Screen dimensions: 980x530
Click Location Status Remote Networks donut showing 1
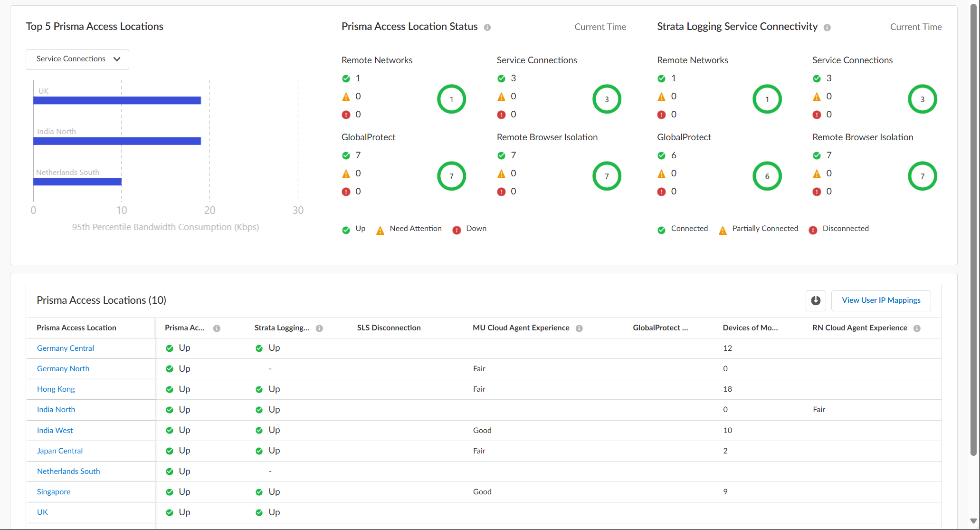pos(451,99)
